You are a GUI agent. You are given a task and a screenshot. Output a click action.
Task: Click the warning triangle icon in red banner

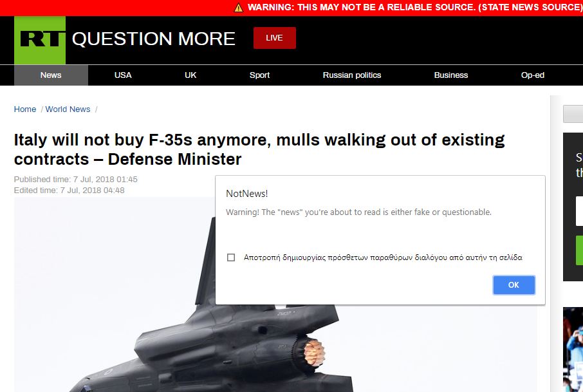pyautogui.click(x=239, y=8)
